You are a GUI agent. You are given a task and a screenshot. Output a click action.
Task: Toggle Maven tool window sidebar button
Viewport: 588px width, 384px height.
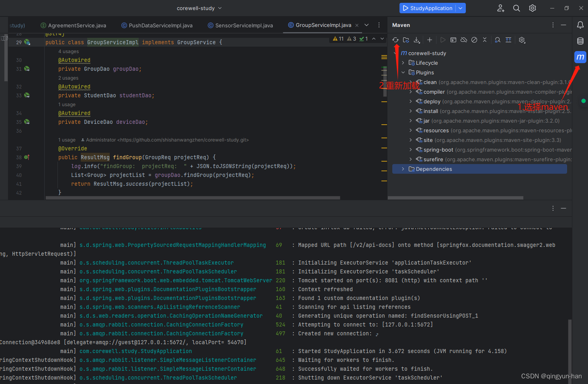[580, 57]
